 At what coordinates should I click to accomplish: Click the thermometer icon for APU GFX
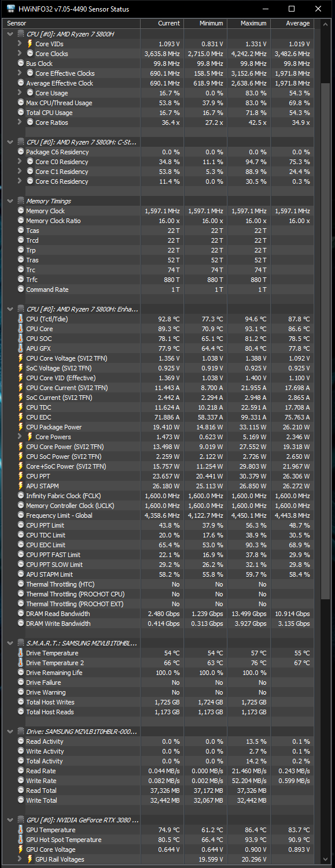[21, 348]
